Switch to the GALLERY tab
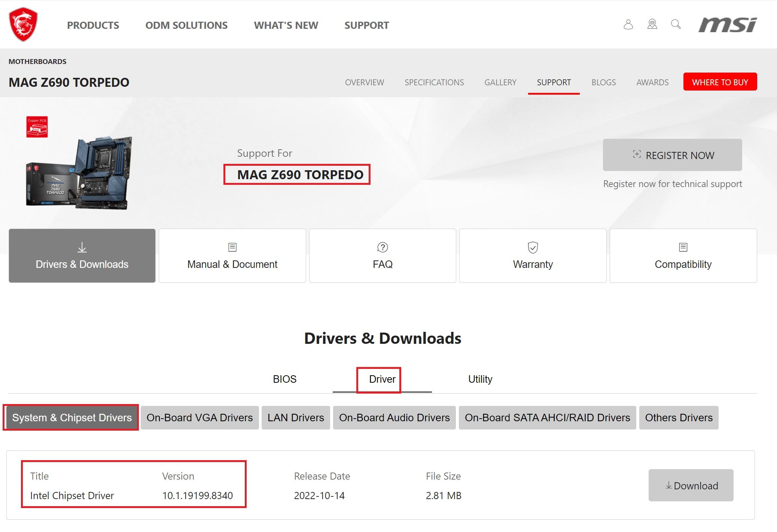 pyautogui.click(x=500, y=82)
